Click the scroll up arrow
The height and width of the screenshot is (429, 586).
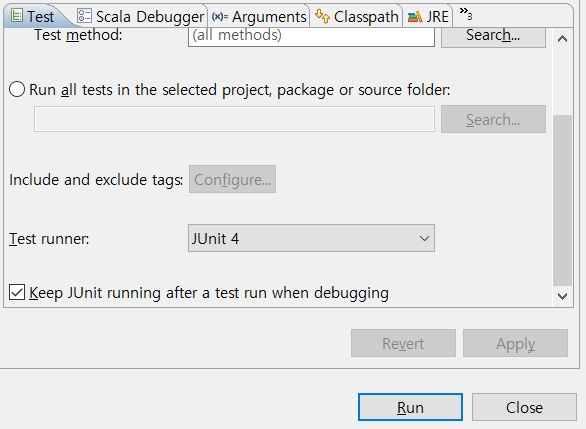pyautogui.click(x=562, y=38)
